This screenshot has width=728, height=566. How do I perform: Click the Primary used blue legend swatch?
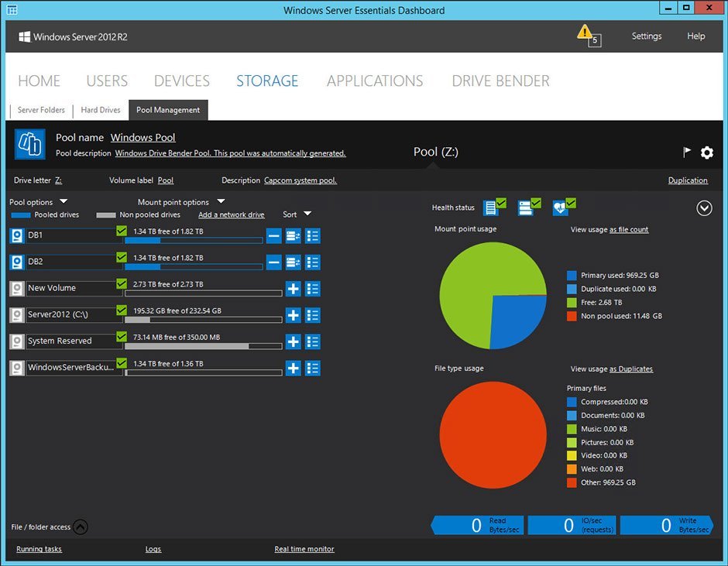(x=572, y=276)
